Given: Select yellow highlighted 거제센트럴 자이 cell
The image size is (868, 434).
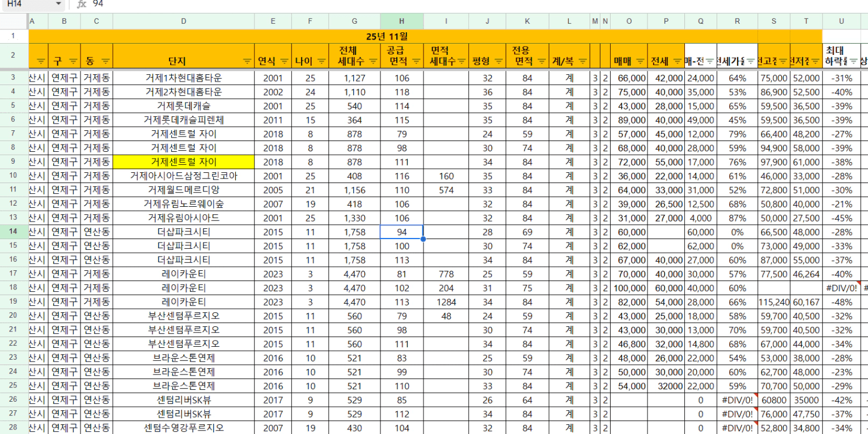Looking at the screenshot, I should (x=183, y=162).
